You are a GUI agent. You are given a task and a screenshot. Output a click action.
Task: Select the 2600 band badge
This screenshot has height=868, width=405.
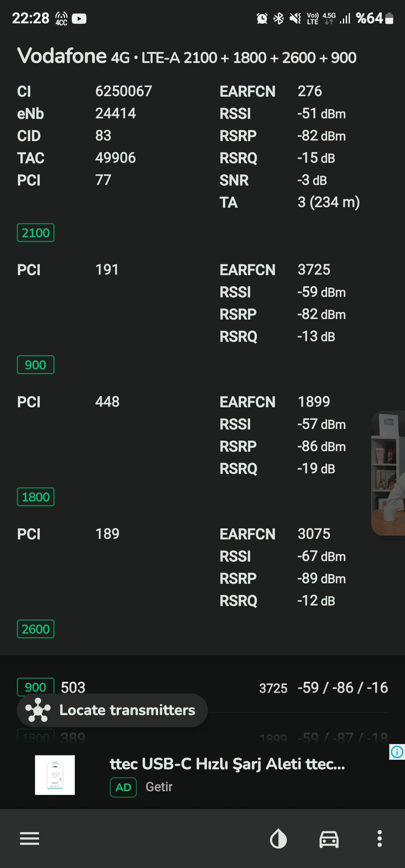tap(36, 629)
